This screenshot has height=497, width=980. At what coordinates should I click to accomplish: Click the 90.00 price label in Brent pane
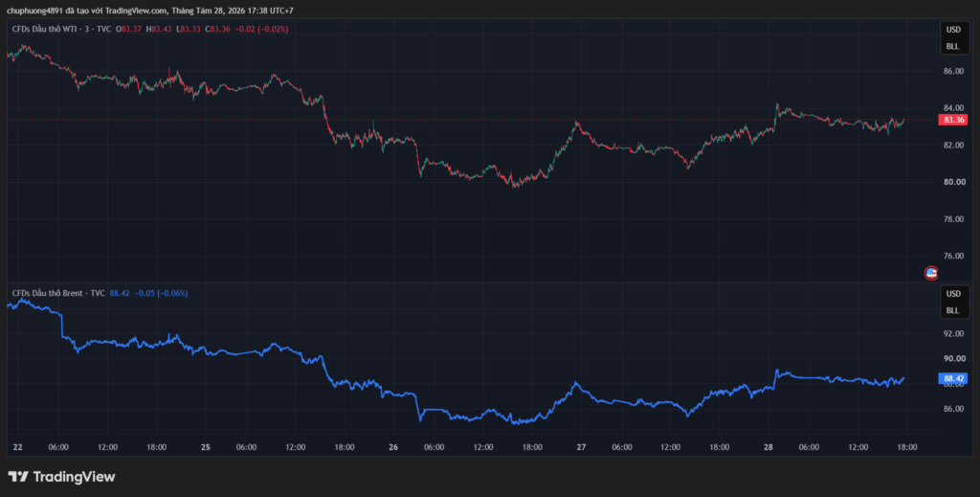pyautogui.click(x=953, y=359)
